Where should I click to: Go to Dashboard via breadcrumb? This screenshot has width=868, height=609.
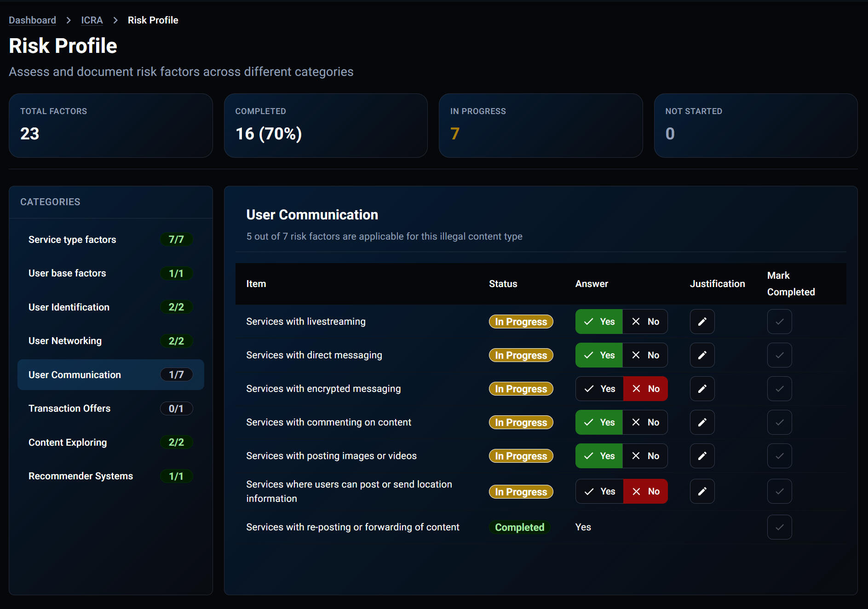pos(32,20)
